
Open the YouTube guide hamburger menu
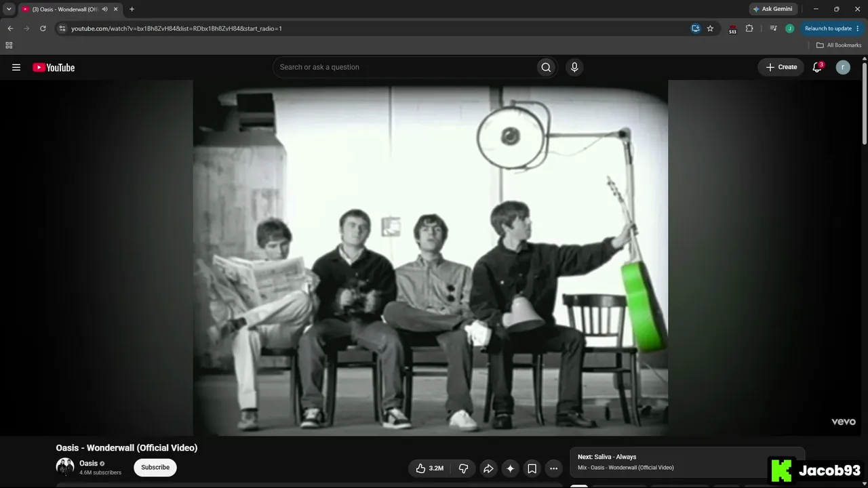(x=16, y=67)
